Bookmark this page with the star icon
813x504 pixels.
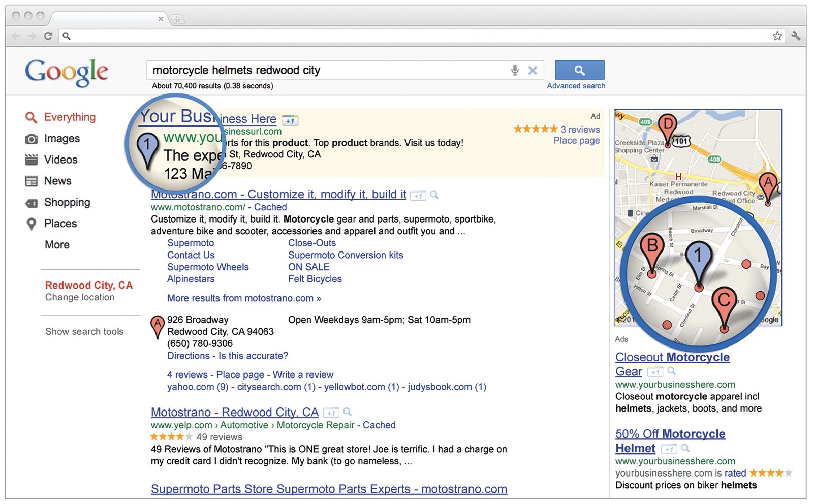(777, 36)
